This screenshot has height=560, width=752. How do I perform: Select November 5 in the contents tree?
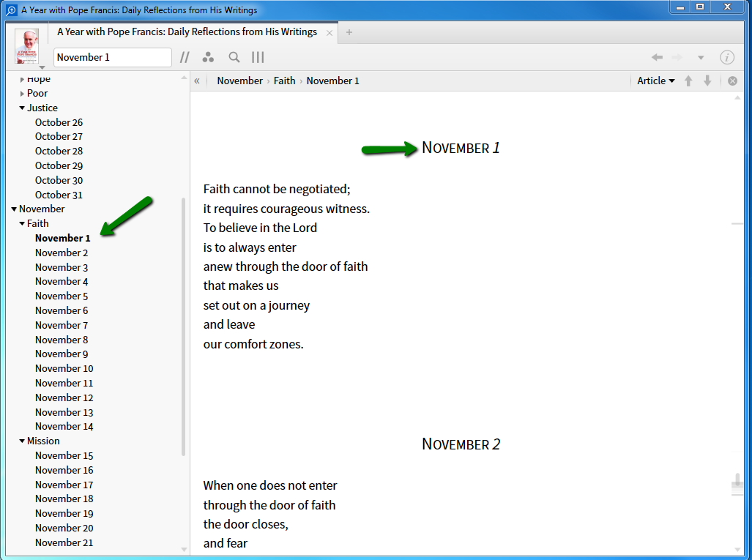coord(62,296)
